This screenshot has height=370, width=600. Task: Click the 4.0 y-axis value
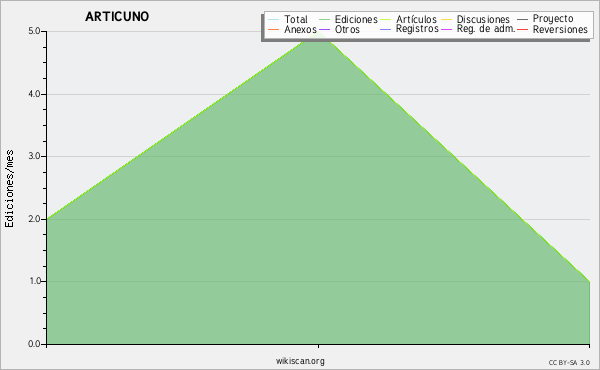pos(34,94)
